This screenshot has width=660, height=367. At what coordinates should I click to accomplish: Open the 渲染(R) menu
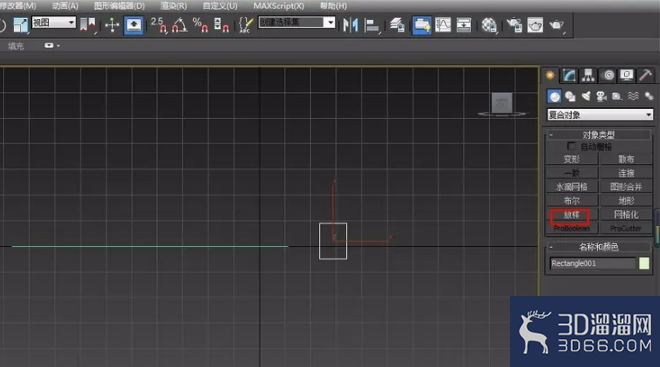(174, 6)
